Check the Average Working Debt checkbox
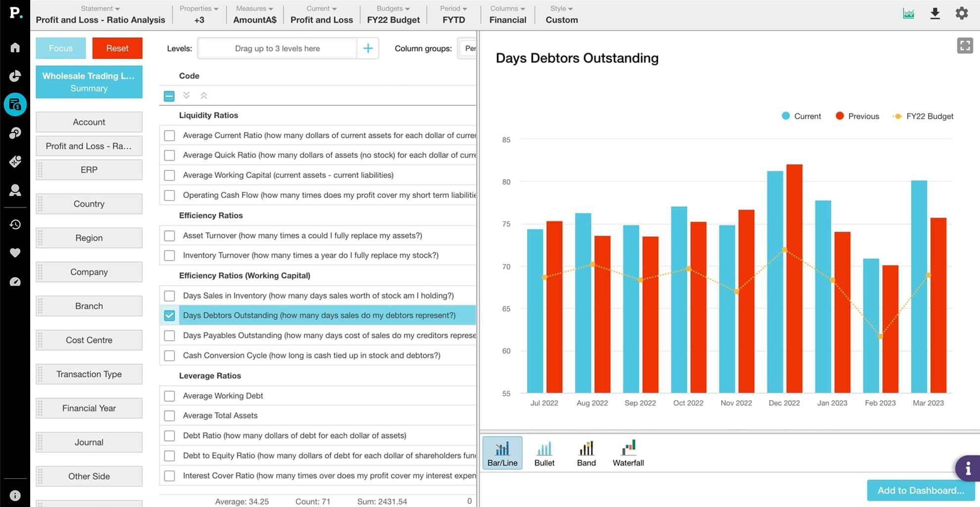Screen dimensions: 980x507 tap(169, 396)
